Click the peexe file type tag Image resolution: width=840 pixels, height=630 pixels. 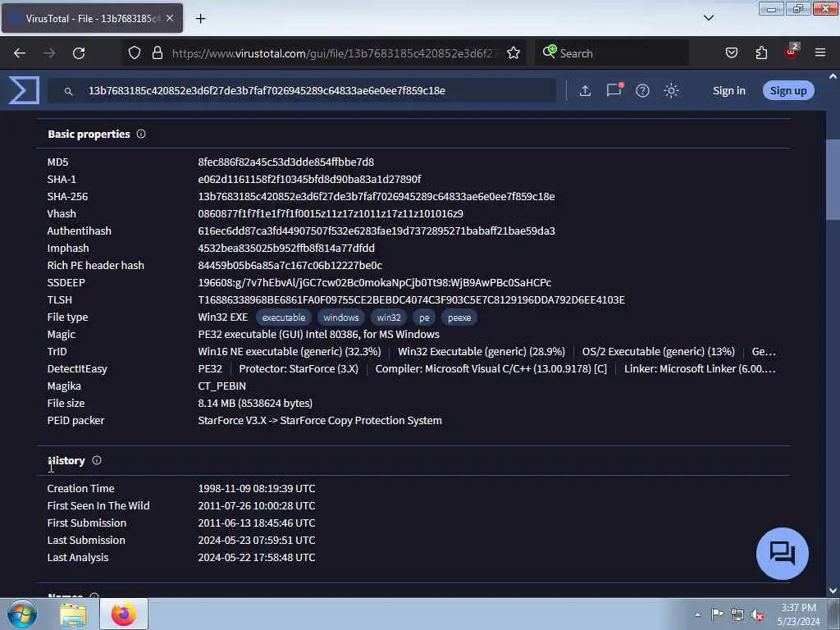pos(459,317)
